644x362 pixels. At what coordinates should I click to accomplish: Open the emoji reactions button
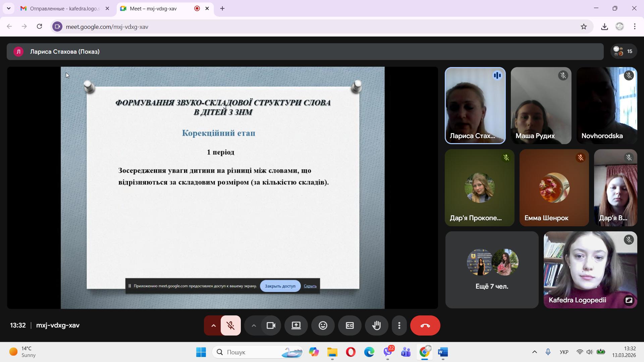(323, 325)
